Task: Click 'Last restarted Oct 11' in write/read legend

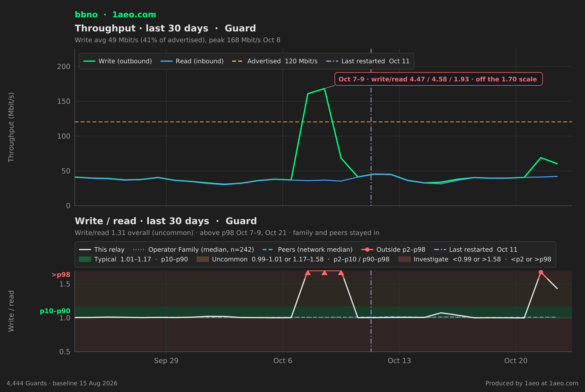Action: [x=476, y=250]
